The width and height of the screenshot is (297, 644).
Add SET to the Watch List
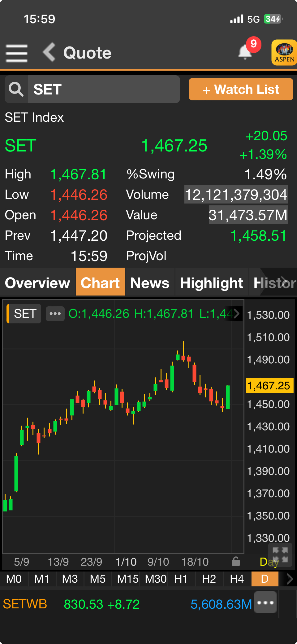tap(241, 90)
